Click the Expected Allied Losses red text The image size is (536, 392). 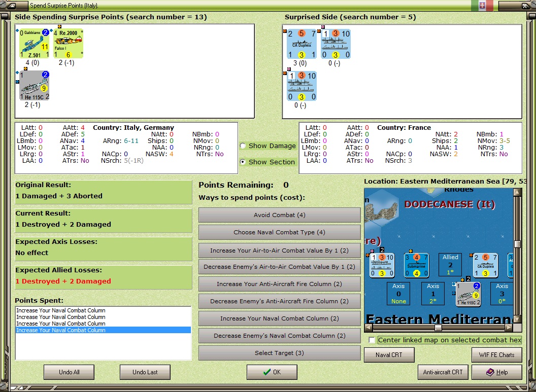click(x=63, y=281)
